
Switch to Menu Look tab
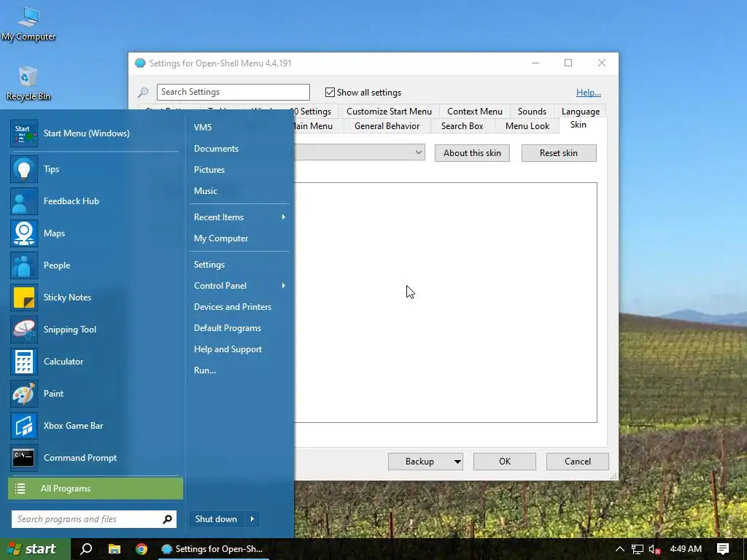pyautogui.click(x=527, y=125)
